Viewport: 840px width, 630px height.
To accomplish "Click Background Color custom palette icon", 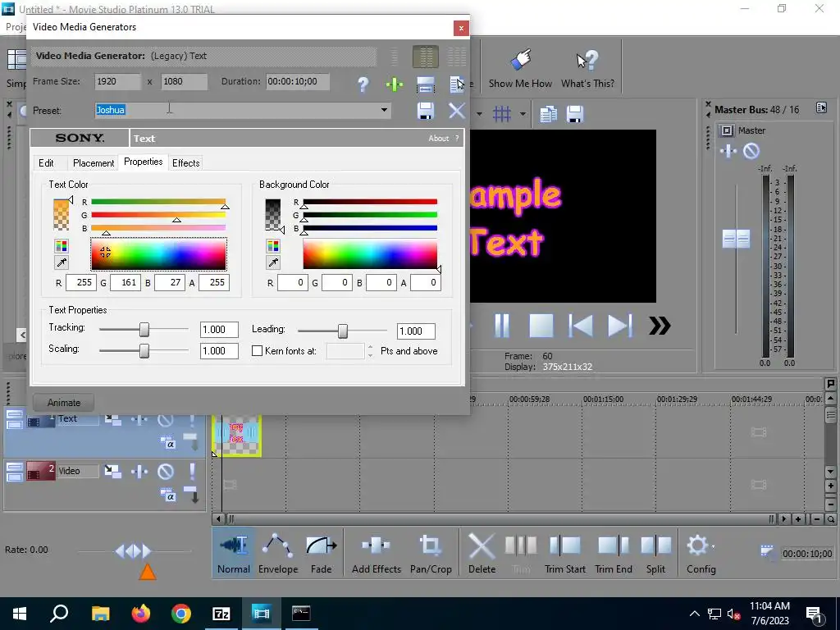I will coord(272,246).
